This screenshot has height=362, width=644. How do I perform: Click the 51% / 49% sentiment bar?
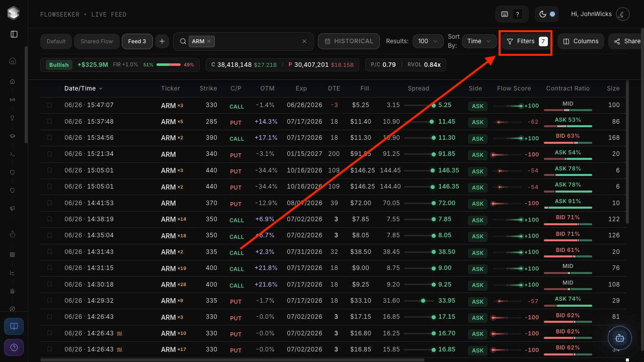click(169, 65)
